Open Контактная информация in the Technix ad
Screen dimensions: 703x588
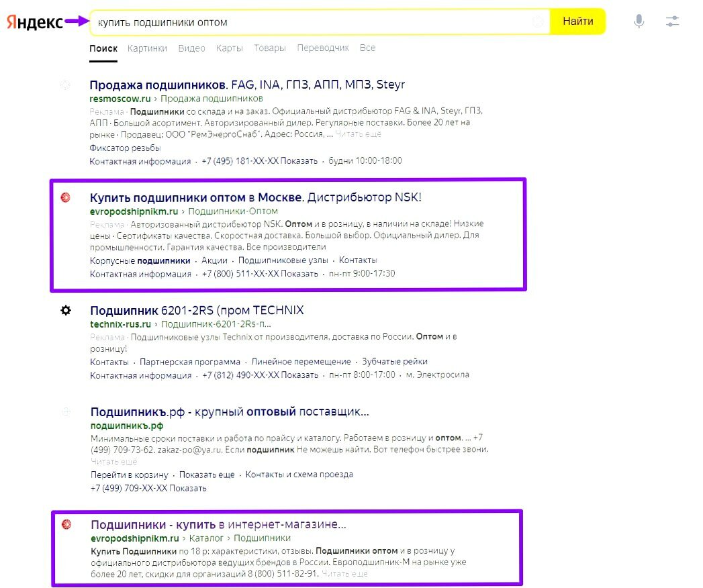point(141,375)
